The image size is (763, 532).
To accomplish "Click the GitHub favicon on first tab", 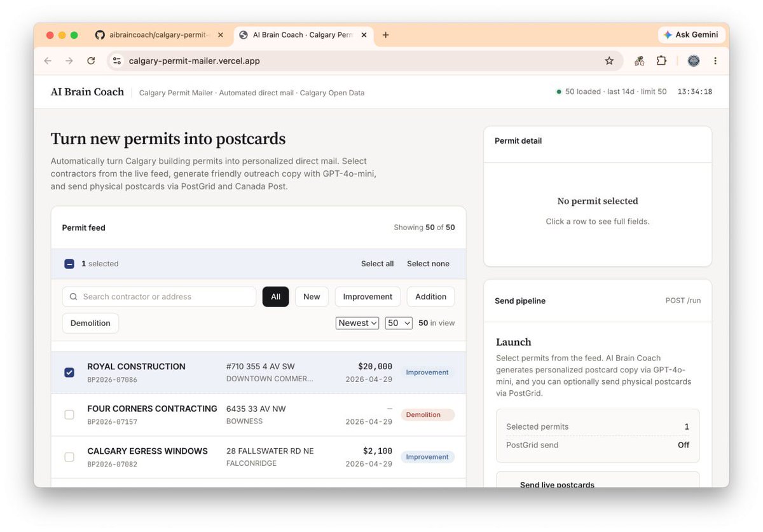I will pyautogui.click(x=100, y=35).
